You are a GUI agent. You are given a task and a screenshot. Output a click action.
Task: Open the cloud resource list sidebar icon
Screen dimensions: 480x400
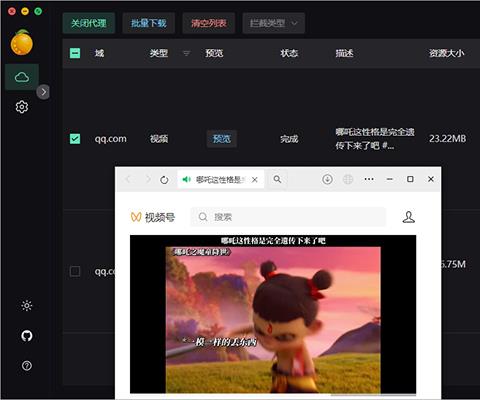[x=22, y=77]
